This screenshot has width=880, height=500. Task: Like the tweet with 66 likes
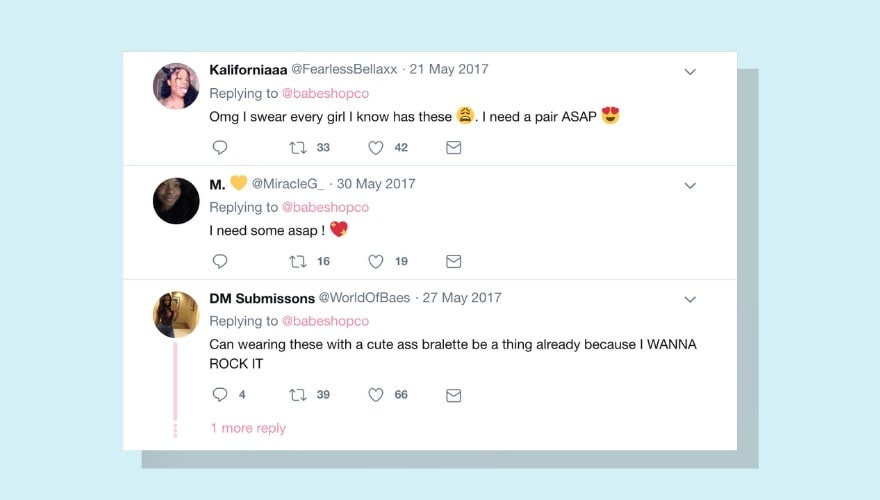376,395
